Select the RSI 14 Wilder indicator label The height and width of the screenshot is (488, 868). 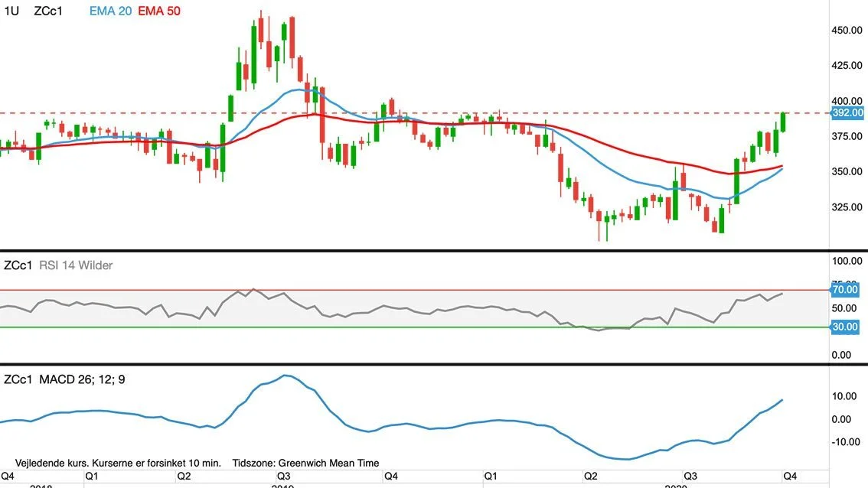pos(76,265)
